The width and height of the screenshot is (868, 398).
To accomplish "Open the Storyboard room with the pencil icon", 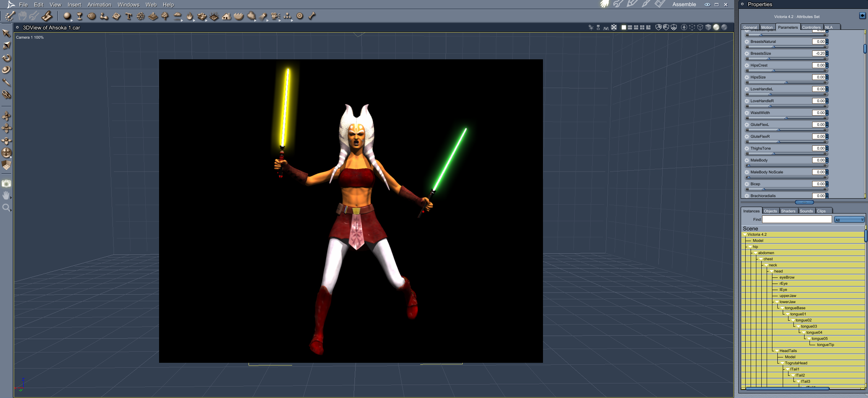I will (x=632, y=4).
